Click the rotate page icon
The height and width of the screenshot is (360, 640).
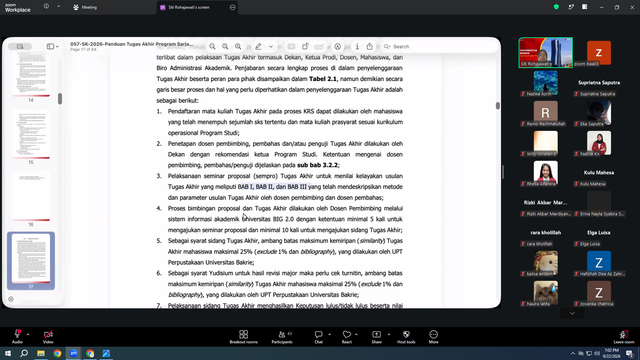pos(305,47)
